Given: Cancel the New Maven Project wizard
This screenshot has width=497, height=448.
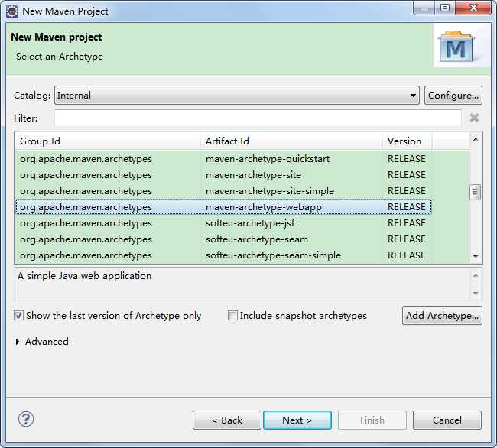Looking at the screenshot, I should pos(447,420).
